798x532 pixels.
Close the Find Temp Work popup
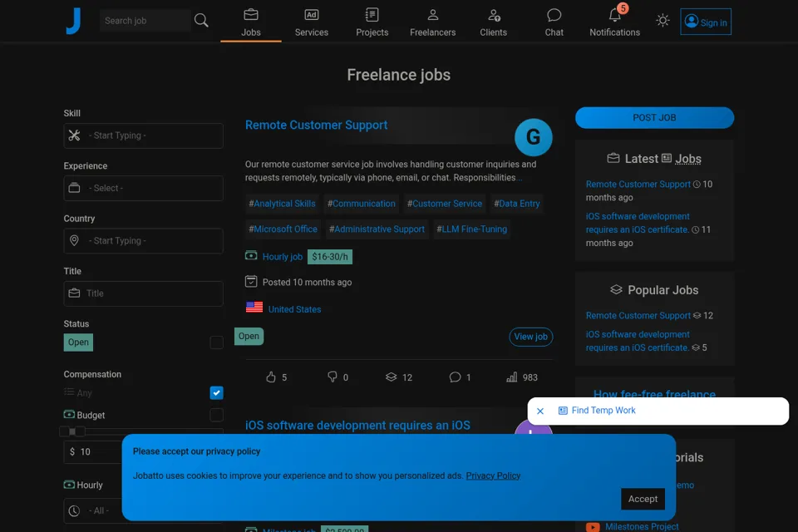(540, 411)
